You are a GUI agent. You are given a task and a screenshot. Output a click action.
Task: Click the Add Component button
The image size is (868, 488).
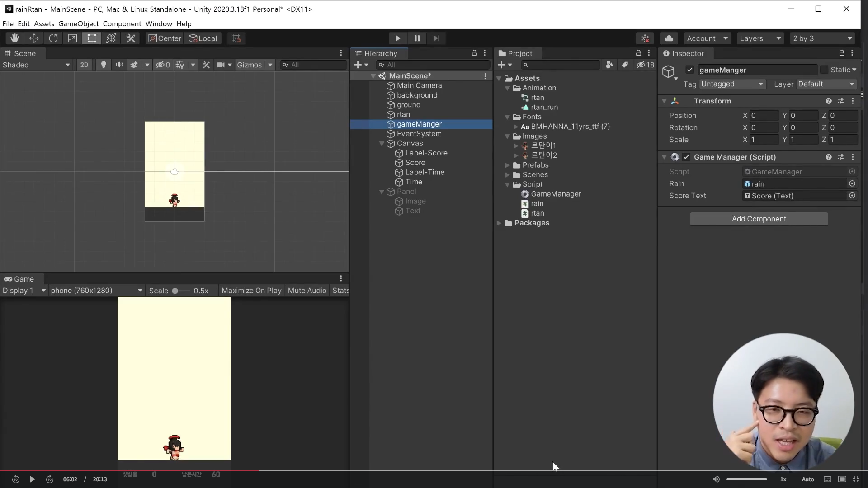pyautogui.click(x=759, y=219)
